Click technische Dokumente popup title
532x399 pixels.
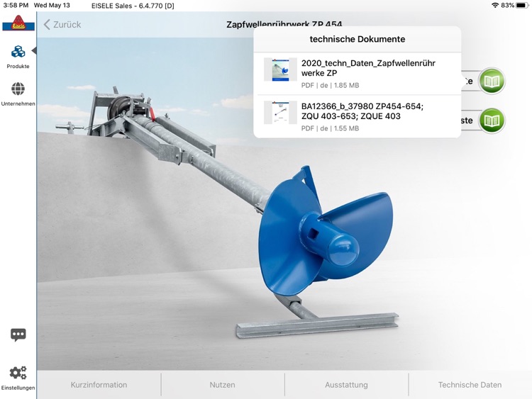358,39
